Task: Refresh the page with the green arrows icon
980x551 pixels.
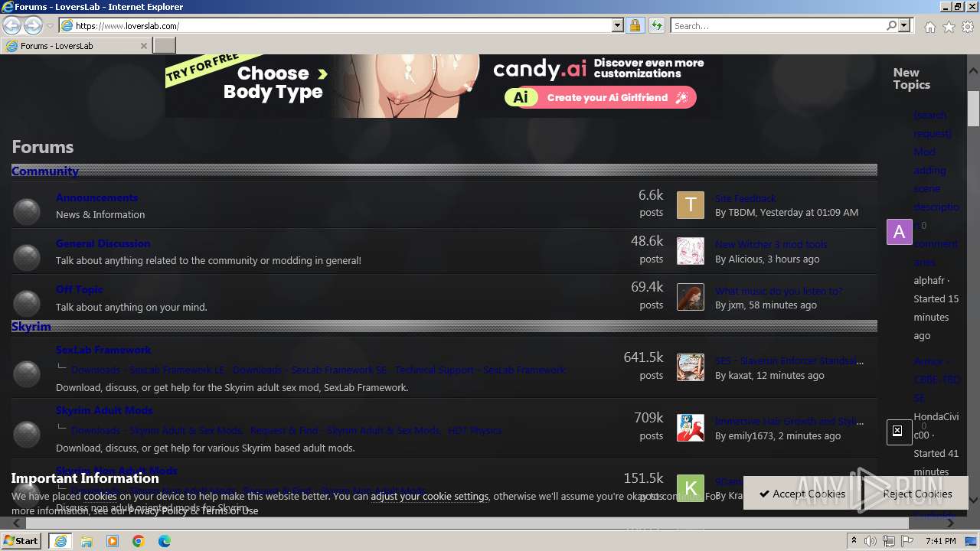Action: [656, 25]
